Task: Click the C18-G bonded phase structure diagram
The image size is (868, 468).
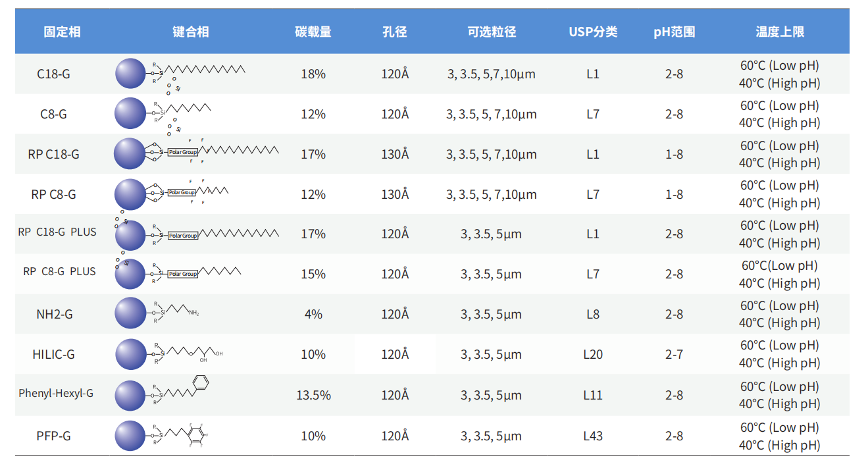Action: click(180, 73)
